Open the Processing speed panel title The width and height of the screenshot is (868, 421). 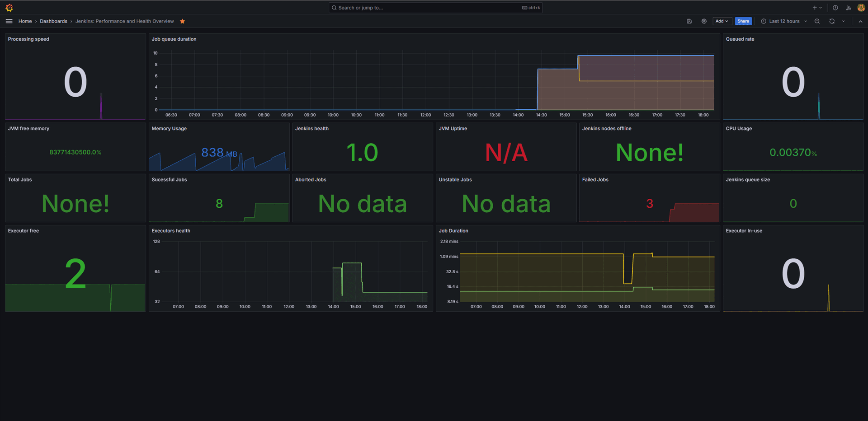(x=28, y=39)
